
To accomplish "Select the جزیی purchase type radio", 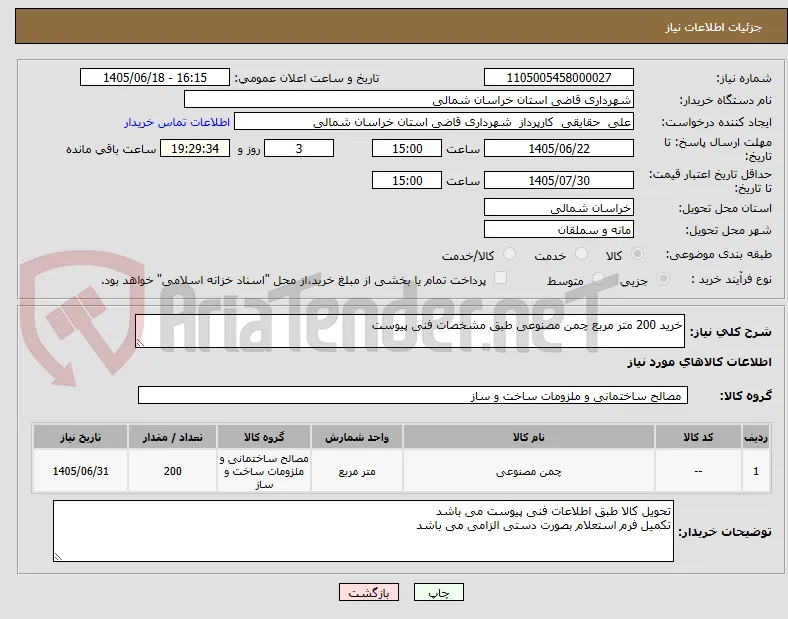I will tap(663, 278).
